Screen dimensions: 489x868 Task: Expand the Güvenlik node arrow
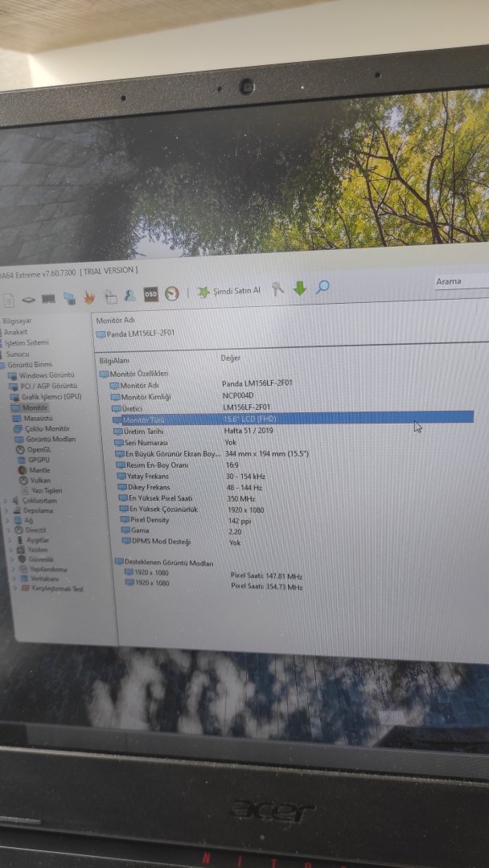pyautogui.click(x=11, y=559)
